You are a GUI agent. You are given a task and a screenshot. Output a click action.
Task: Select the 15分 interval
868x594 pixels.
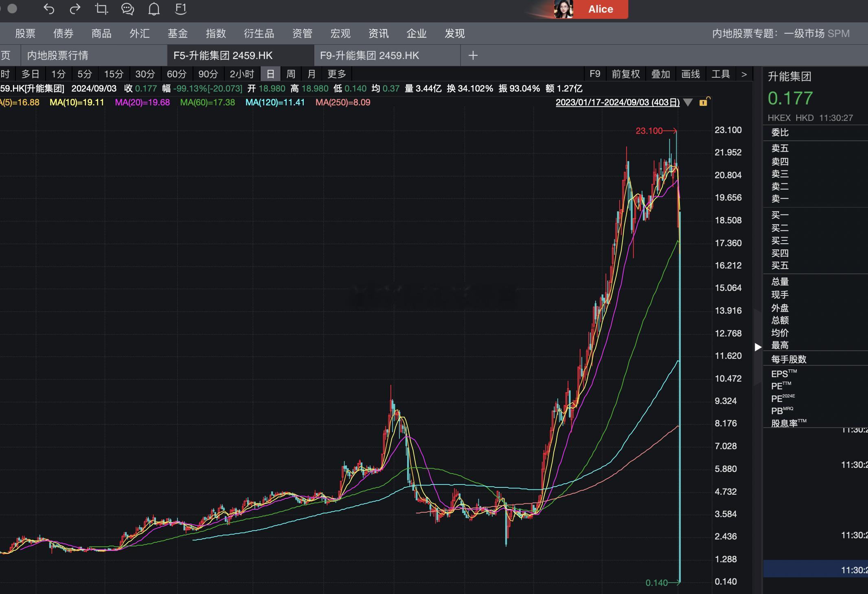point(114,74)
